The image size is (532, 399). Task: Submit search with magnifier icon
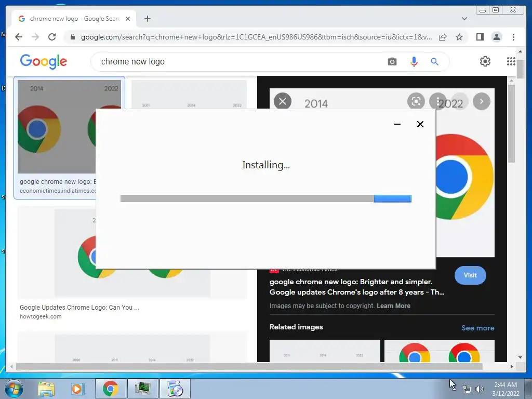click(x=434, y=61)
